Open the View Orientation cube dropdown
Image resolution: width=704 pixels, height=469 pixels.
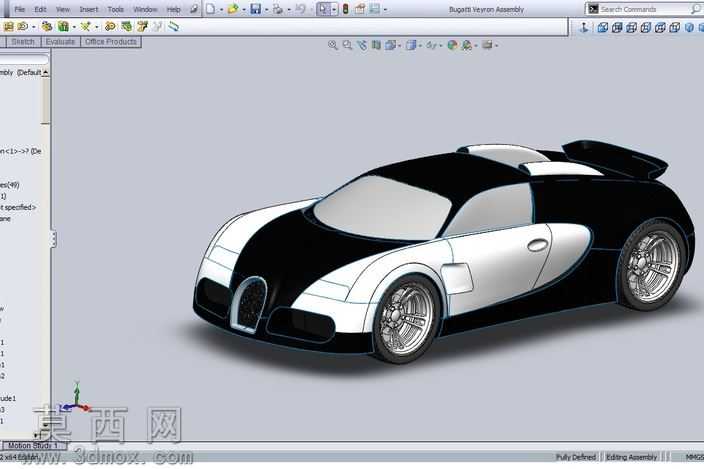click(x=393, y=45)
